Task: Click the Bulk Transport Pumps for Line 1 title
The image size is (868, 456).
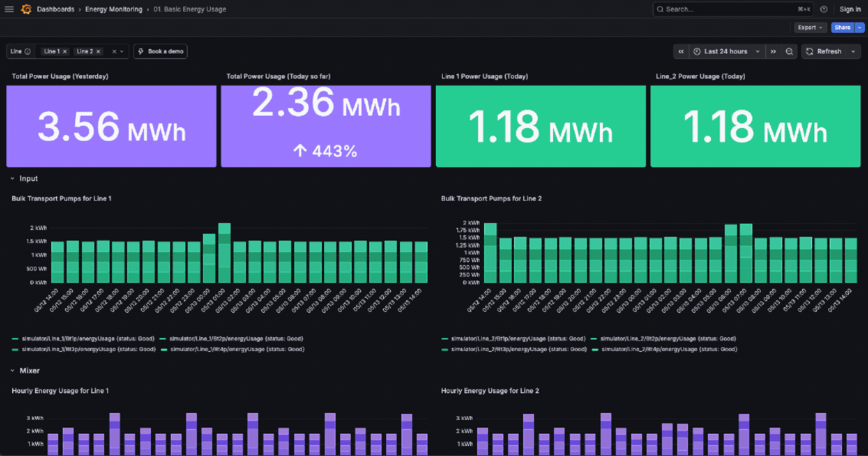Action: pyautogui.click(x=61, y=198)
